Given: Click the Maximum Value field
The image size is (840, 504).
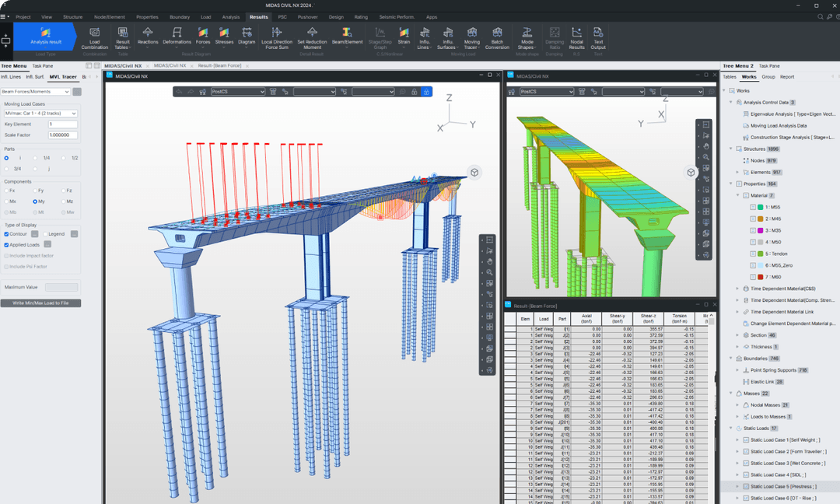Looking at the screenshot, I should (x=61, y=288).
